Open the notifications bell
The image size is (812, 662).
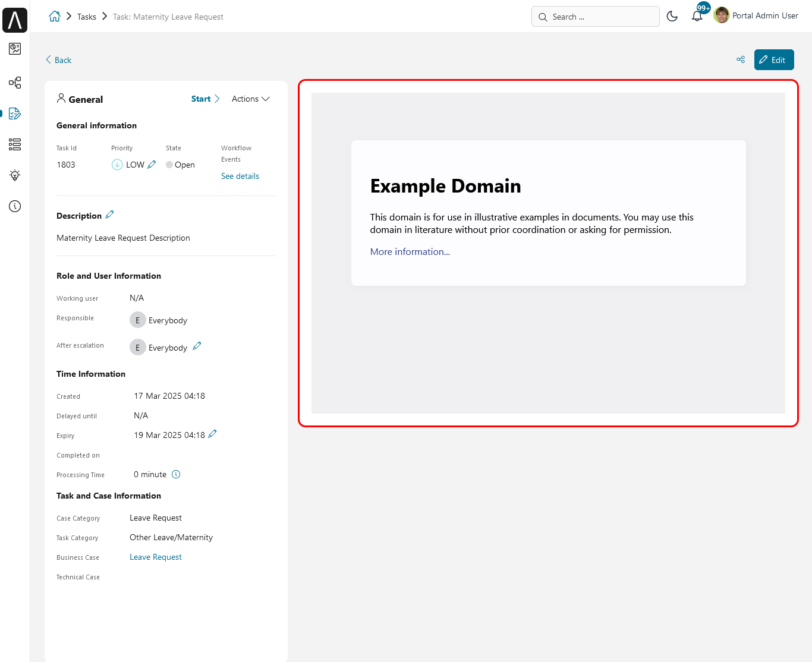pos(697,16)
